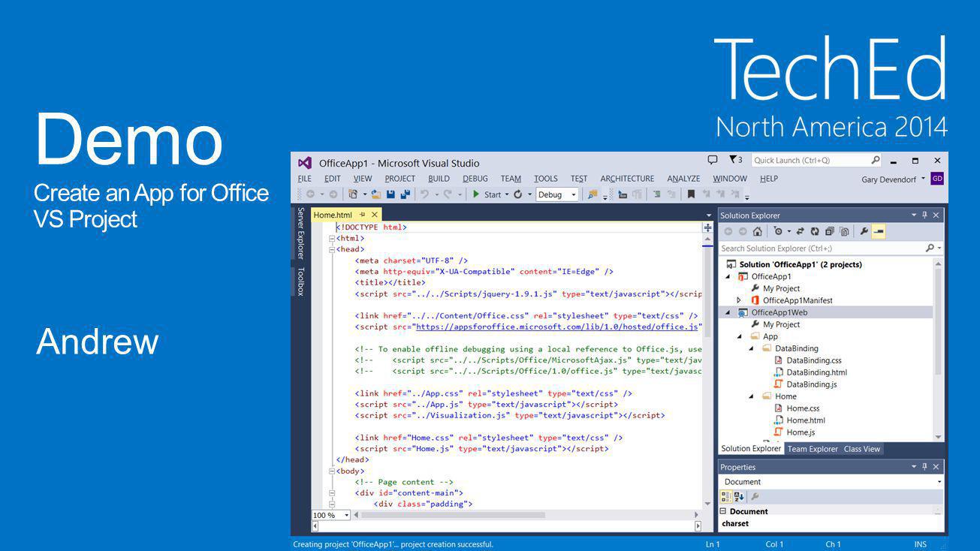The width and height of the screenshot is (980, 551).
Task: Collapse the Document category in Properties
Action: [x=723, y=511]
